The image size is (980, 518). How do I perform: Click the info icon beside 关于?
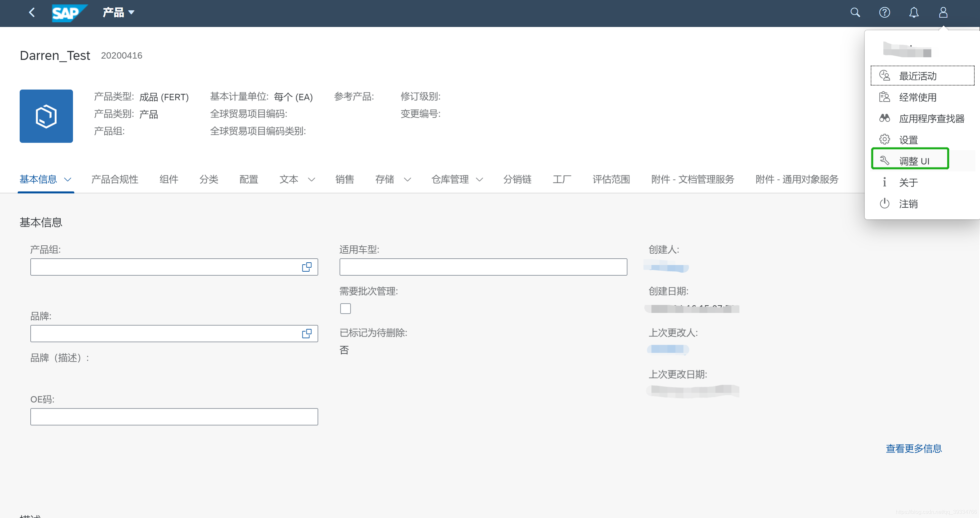click(884, 182)
